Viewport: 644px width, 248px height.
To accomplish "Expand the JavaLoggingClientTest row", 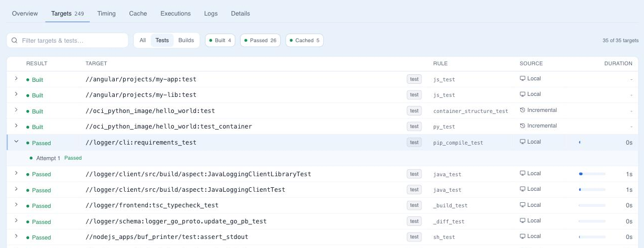I will pyautogui.click(x=16, y=189).
